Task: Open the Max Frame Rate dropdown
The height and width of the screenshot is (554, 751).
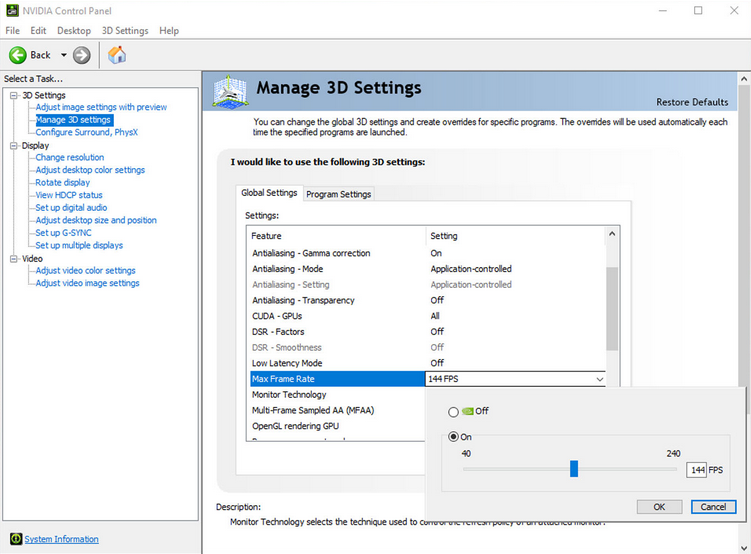Action: coord(599,379)
